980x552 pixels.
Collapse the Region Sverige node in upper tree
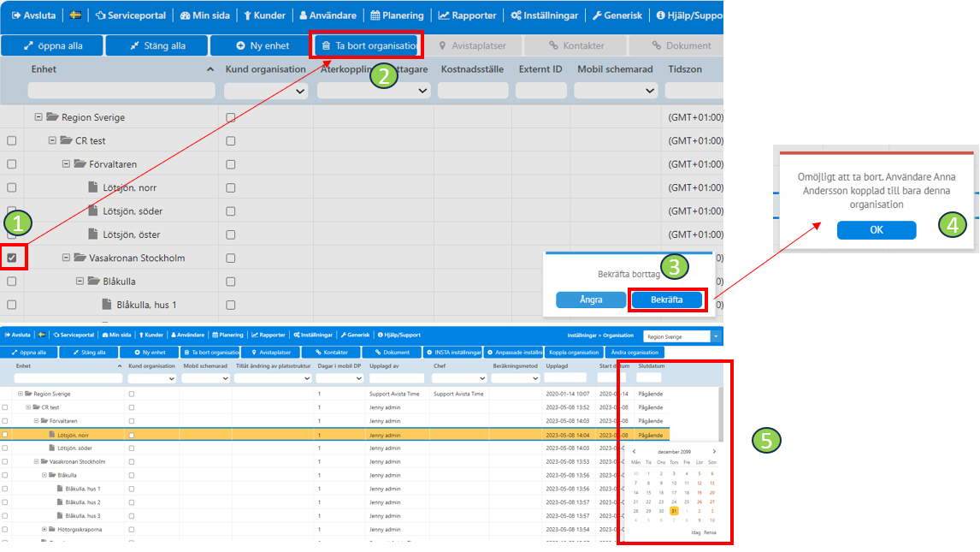coord(38,117)
